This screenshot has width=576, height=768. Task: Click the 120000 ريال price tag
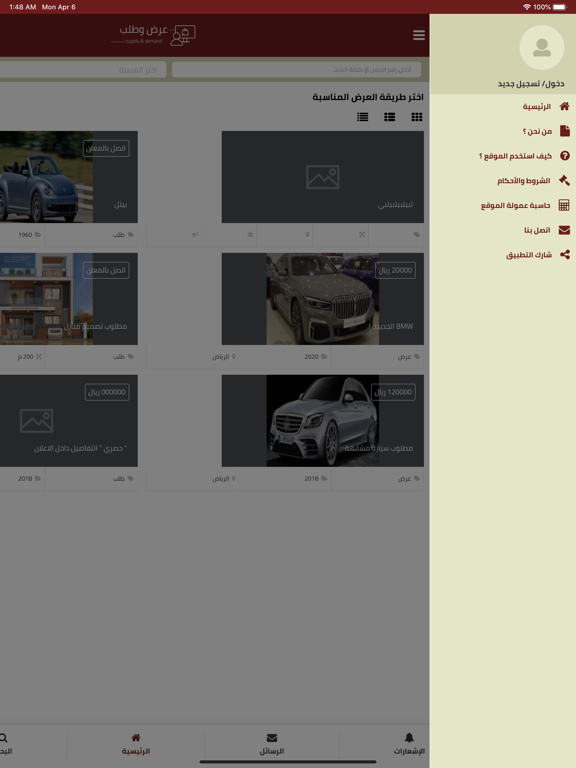click(x=393, y=392)
